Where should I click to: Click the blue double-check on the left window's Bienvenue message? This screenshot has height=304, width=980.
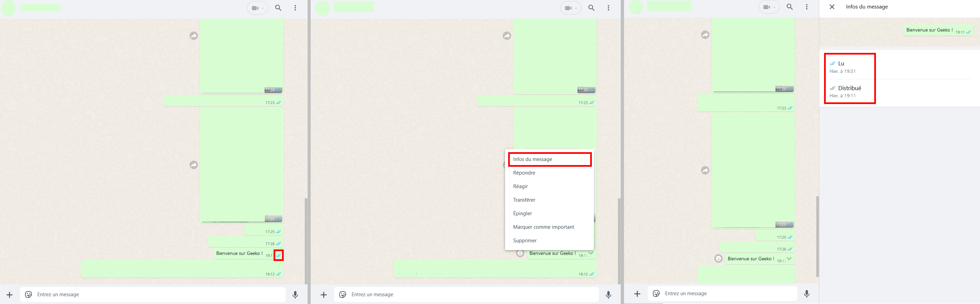(279, 255)
